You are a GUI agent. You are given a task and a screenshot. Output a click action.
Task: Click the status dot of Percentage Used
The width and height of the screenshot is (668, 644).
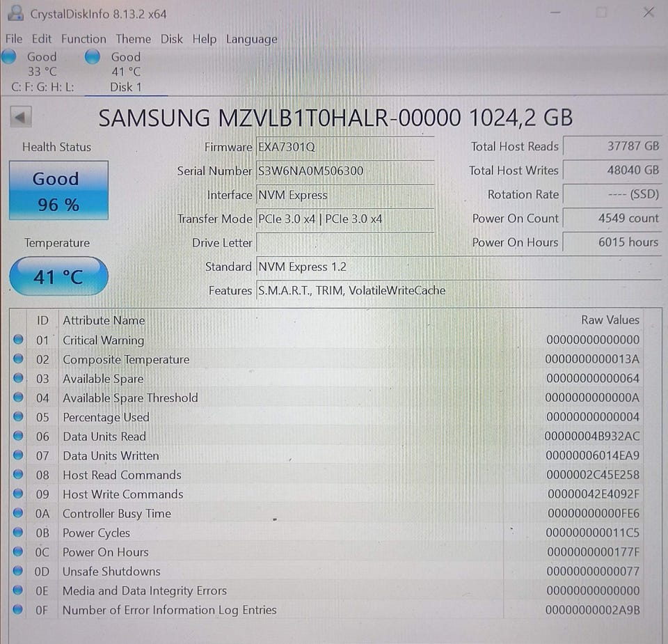pos(18,416)
